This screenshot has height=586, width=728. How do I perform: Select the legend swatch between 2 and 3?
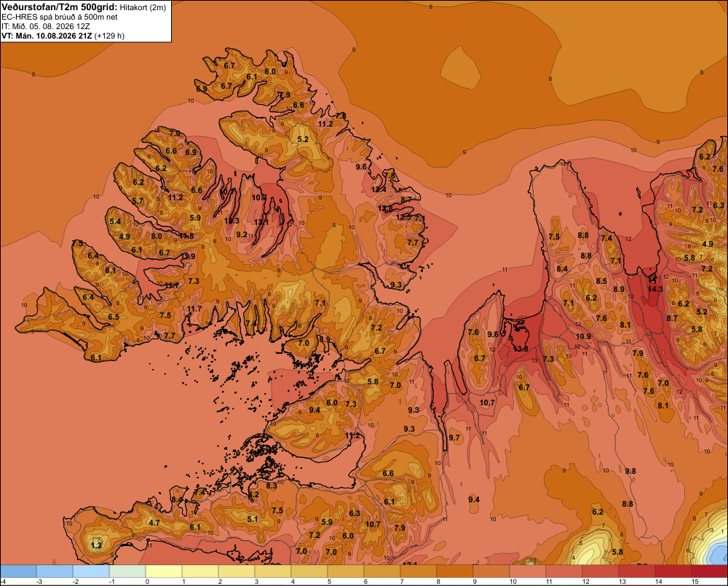pos(237,571)
